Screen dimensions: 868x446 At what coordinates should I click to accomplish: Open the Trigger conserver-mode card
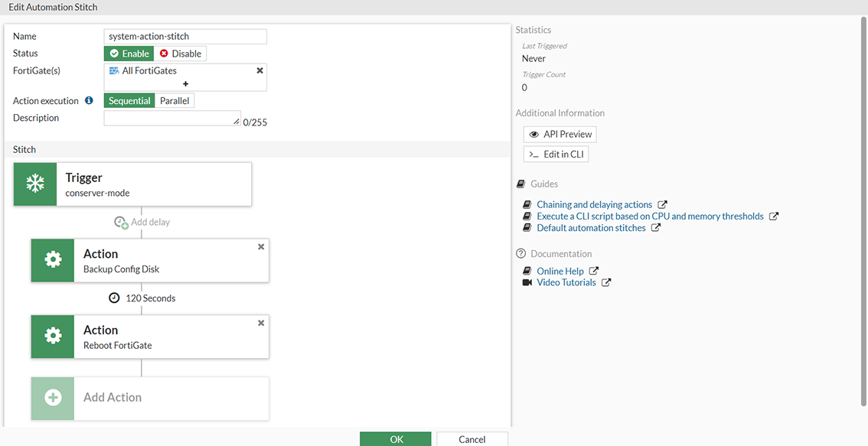point(133,184)
